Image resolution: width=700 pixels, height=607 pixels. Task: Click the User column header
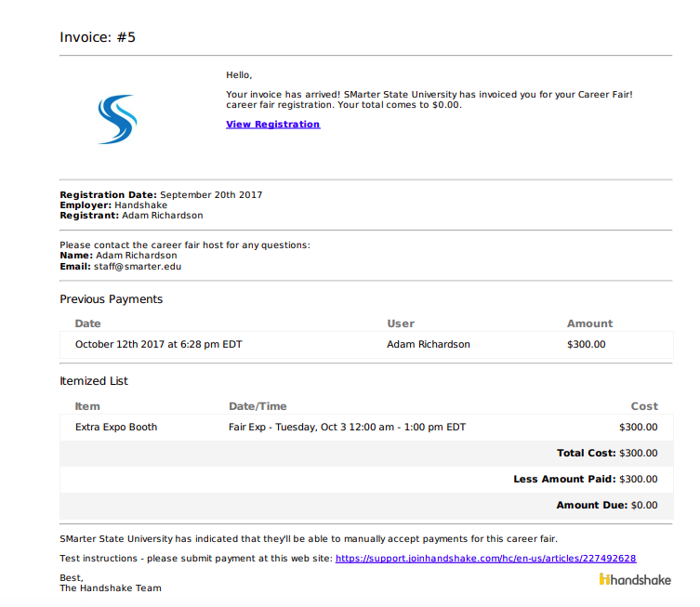pos(401,323)
